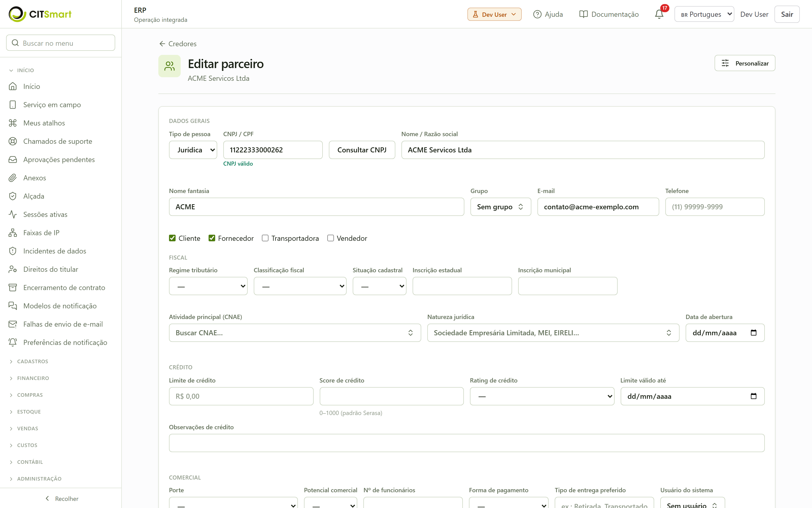Expand the FINANCEIRO menu section
This screenshot has height=508, width=812.
[x=33, y=378]
